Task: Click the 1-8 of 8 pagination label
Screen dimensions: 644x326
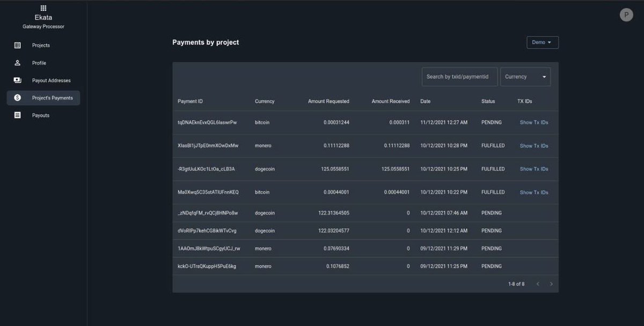Action: coord(517,284)
